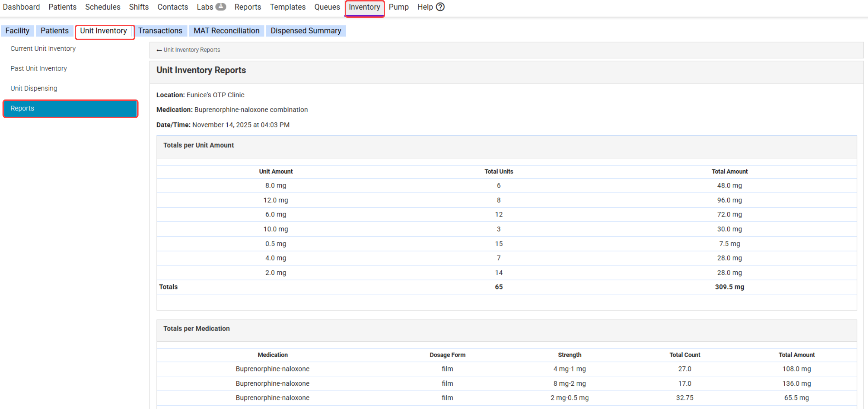Open the Shifts menu item
The height and width of the screenshot is (409, 868).
point(139,7)
